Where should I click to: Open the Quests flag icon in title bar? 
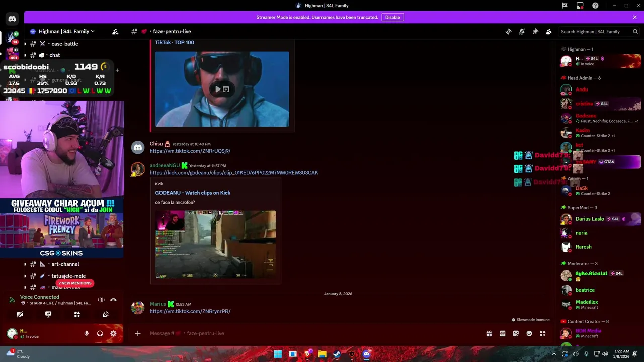click(x=565, y=6)
